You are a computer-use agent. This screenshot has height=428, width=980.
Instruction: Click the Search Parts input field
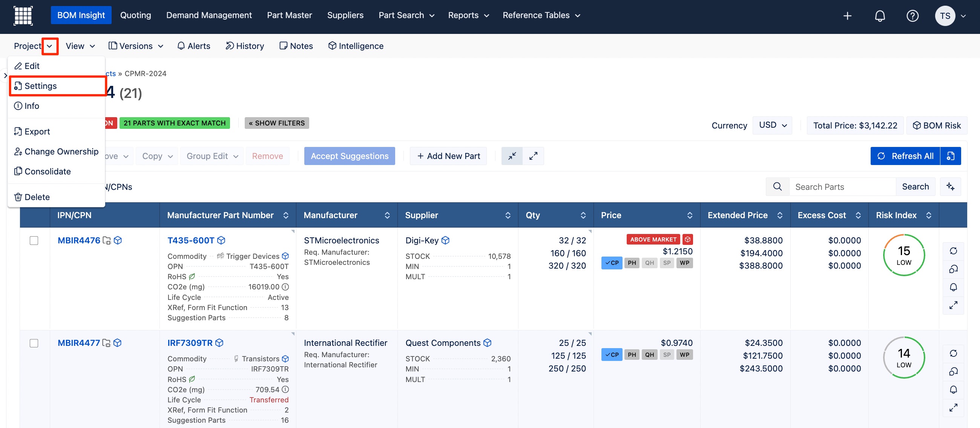click(x=842, y=186)
